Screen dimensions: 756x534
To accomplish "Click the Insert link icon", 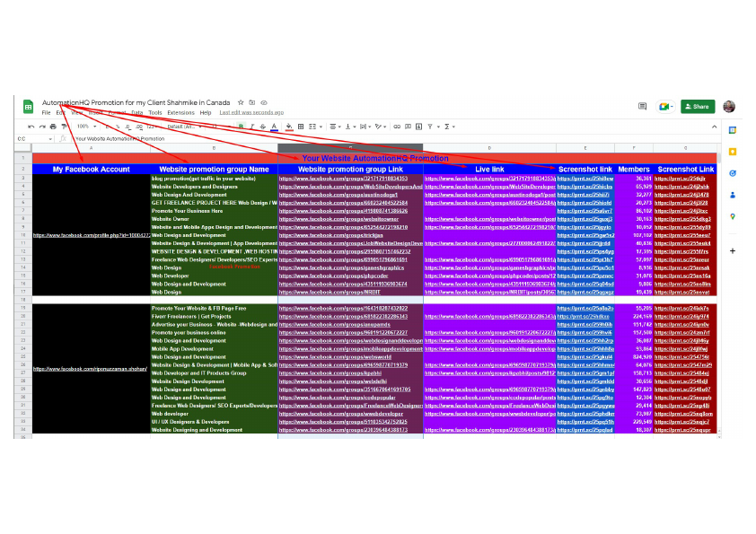I will click(397, 127).
